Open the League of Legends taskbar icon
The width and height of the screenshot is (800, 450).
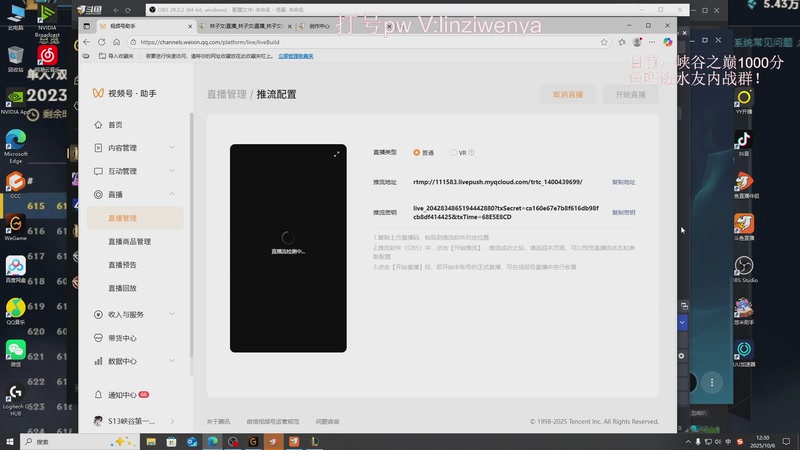click(x=314, y=441)
